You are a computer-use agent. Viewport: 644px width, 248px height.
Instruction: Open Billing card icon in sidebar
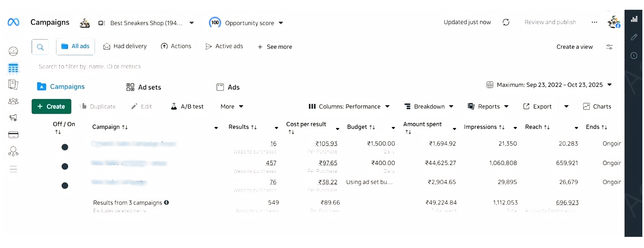click(x=13, y=135)
